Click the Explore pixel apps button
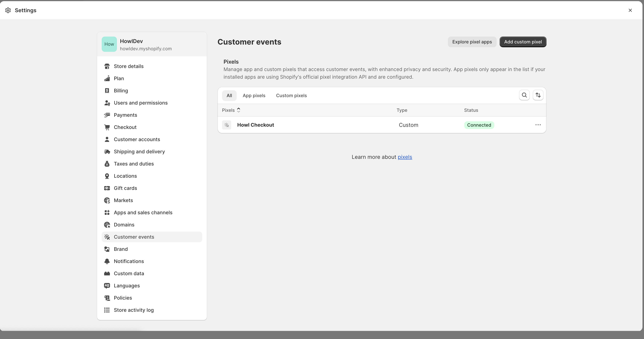Viewport: 644px width, 339px height. point(472,42)
